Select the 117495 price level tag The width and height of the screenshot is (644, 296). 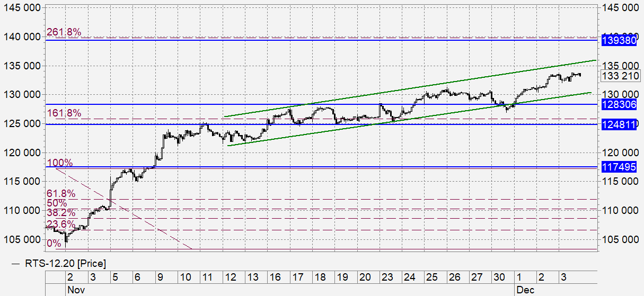point(619,167)
